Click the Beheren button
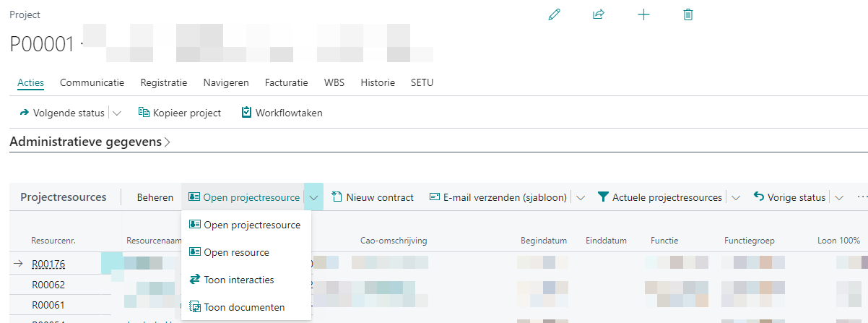This screenshot has height=323, width=868. pos(155,197)
